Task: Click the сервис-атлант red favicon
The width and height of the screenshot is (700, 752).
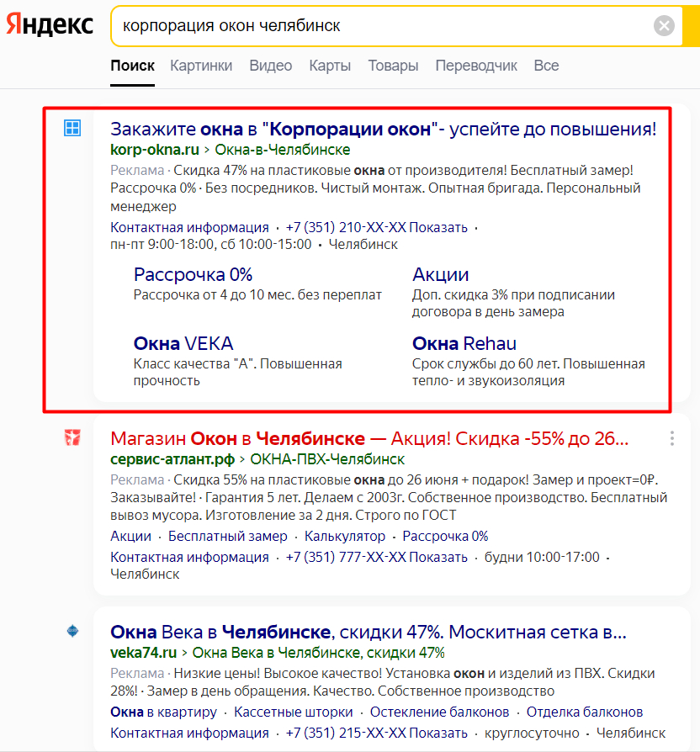Action: pos(72,437)
